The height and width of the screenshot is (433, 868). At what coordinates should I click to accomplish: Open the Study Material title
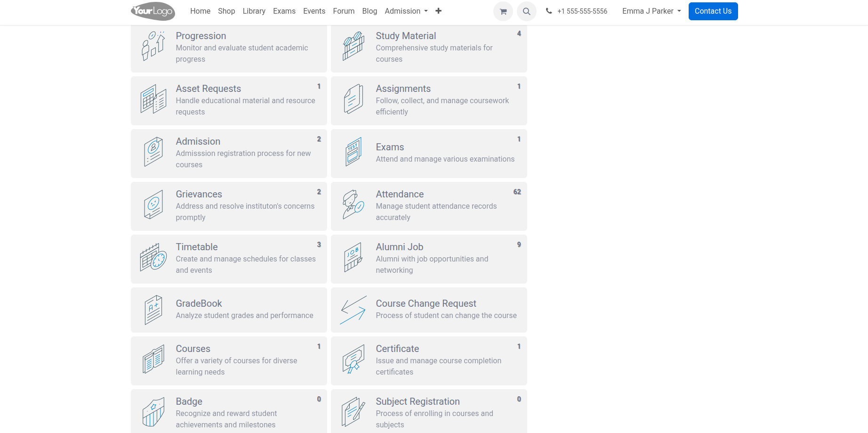406,36
